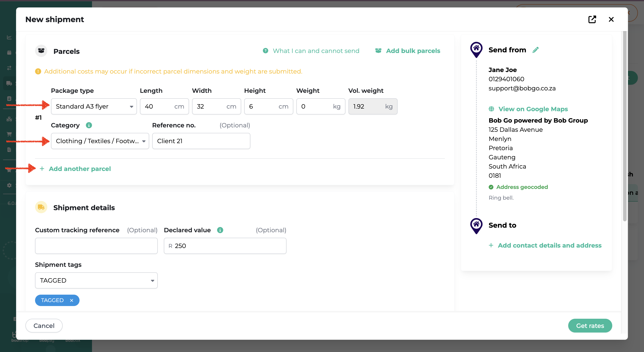Click the Vol. weight field

point(373,106)
